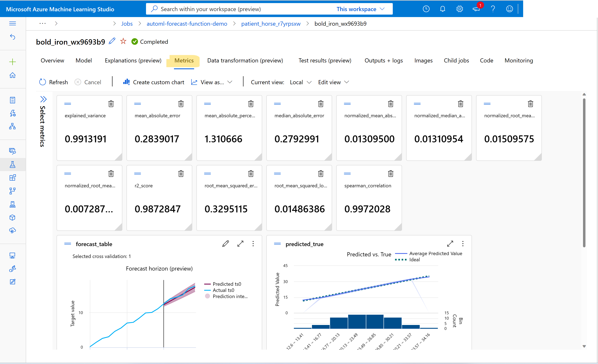Click the delete icon on explained_variance metric
This screenshot has width=598, height=364.
coord(111,104)
